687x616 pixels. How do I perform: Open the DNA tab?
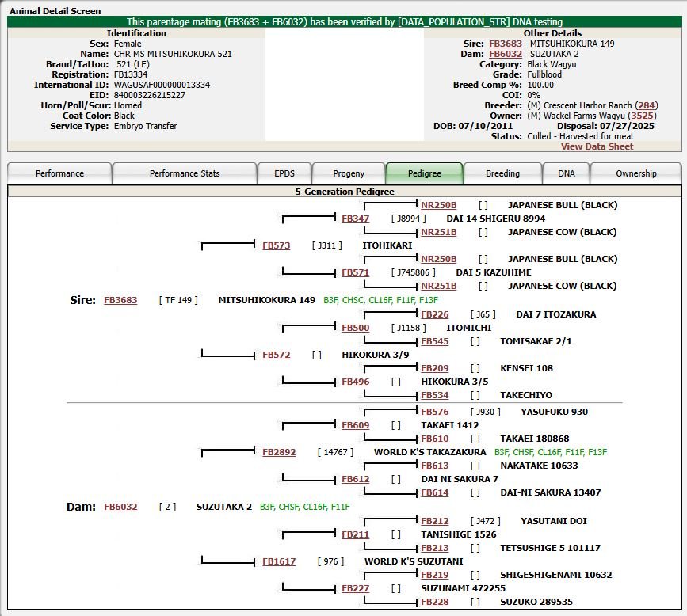pos(567,173)
